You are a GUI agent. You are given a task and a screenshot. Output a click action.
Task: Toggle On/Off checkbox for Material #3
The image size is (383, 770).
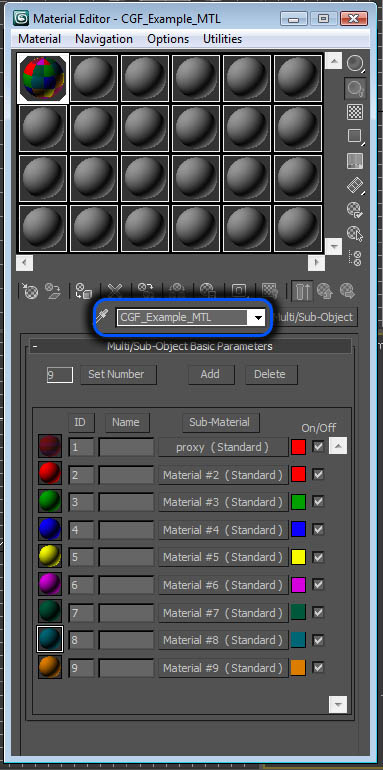[x=319, y=501]
